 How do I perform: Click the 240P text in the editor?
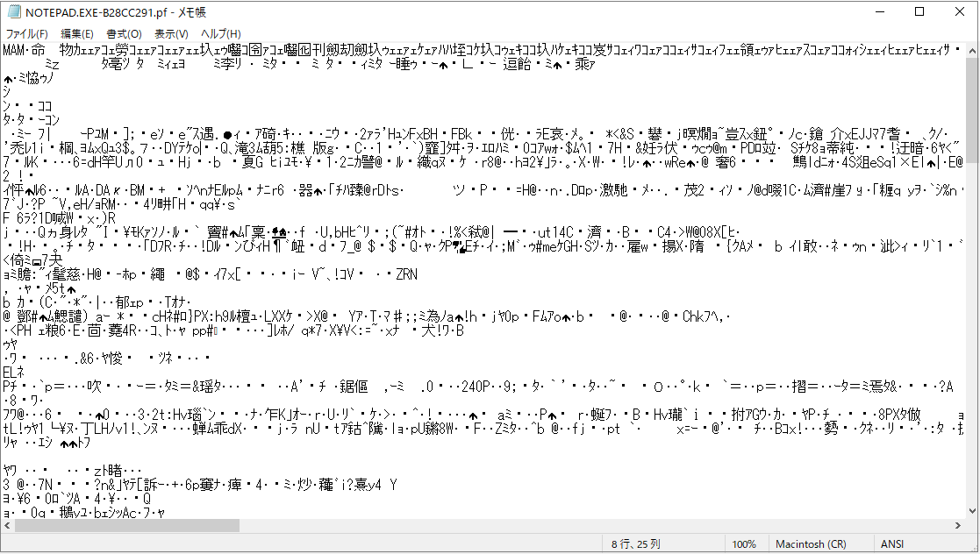475,387
